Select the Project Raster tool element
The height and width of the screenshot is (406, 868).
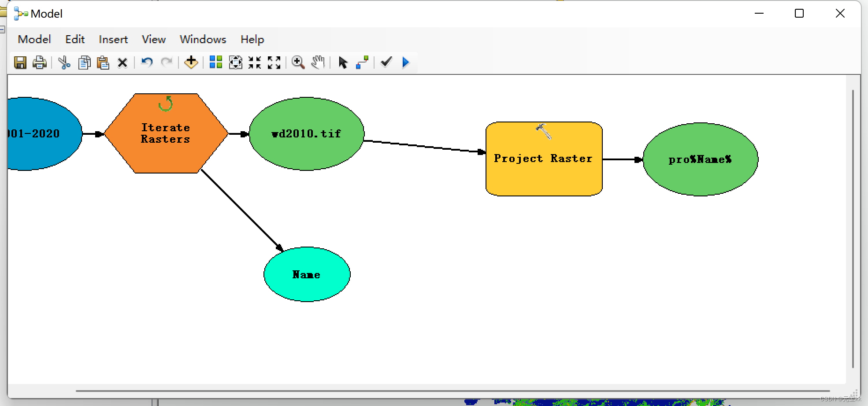(544, 159)
